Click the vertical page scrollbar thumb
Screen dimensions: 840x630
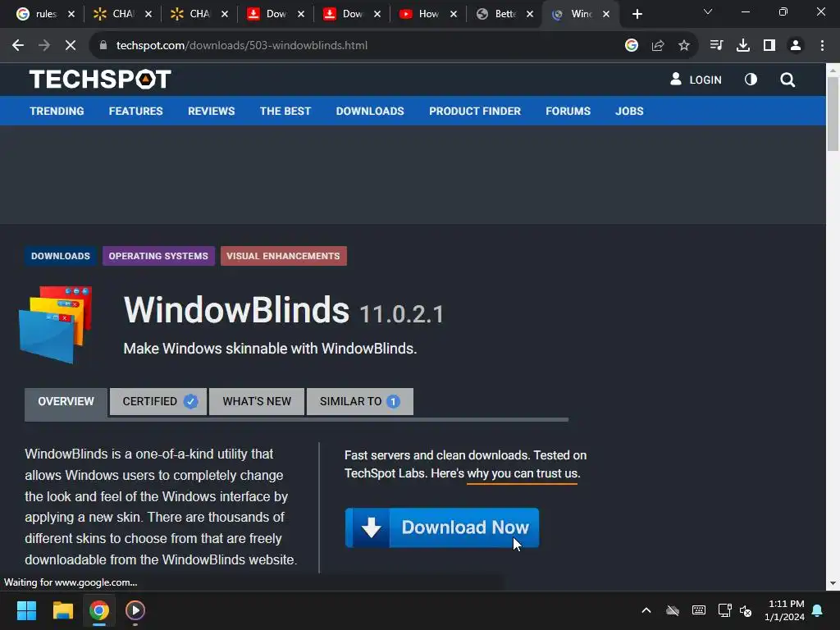pos(833,113)
